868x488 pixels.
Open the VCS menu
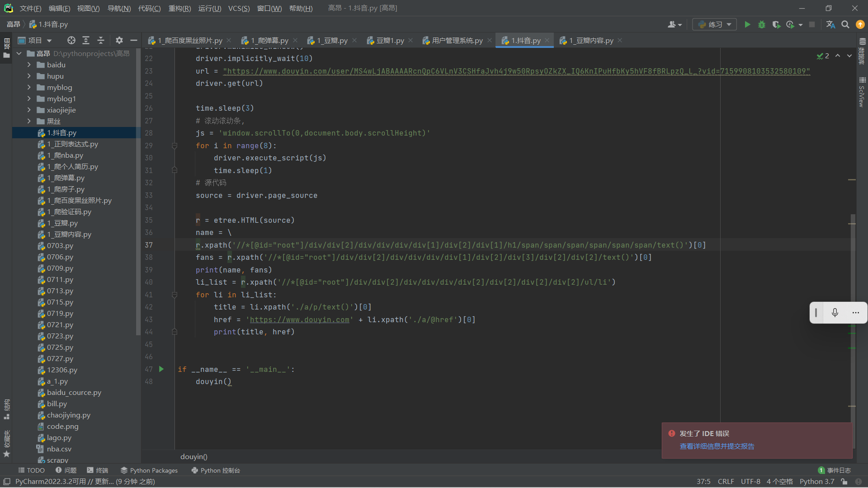tap(237, 8)
